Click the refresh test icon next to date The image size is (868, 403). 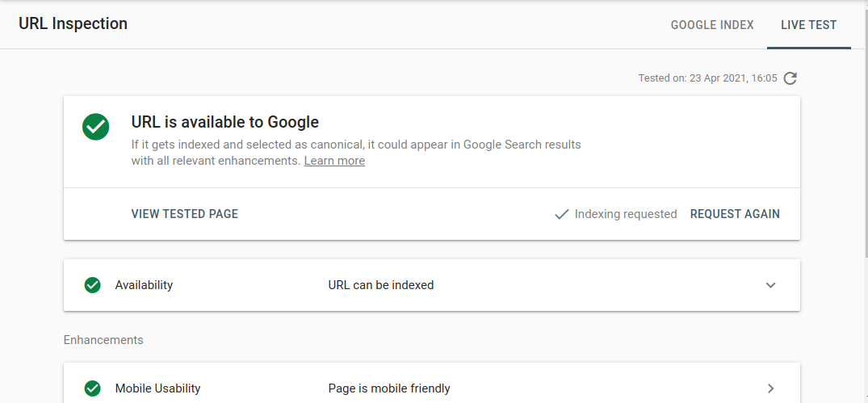pos(790,78)
